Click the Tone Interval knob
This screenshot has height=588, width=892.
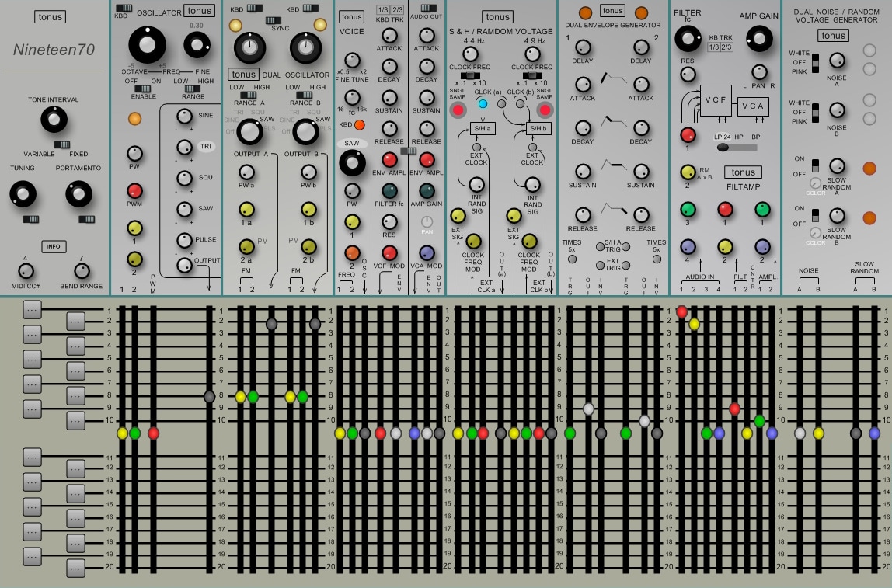click(x=54, y=120)
